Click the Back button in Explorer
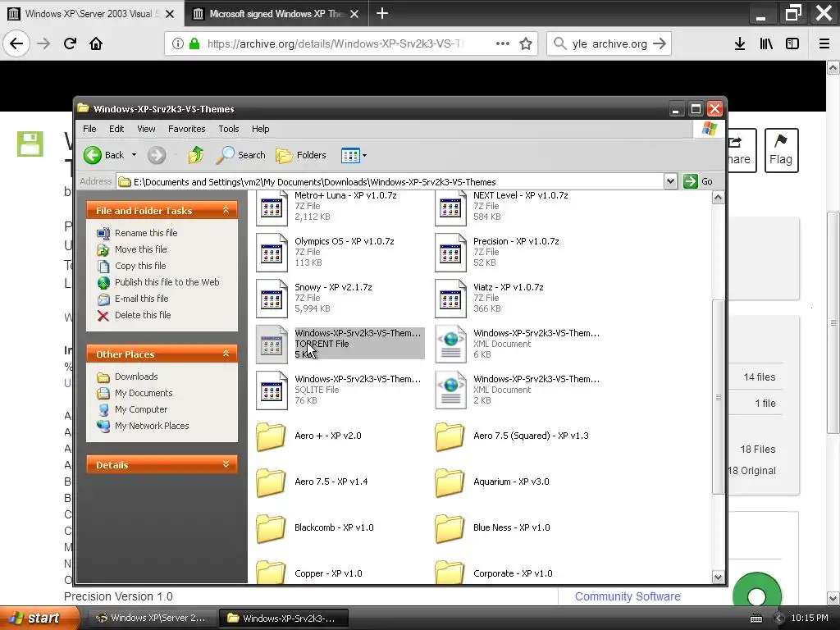This screenshot has width=840, height=630. (x=103, y=155)
